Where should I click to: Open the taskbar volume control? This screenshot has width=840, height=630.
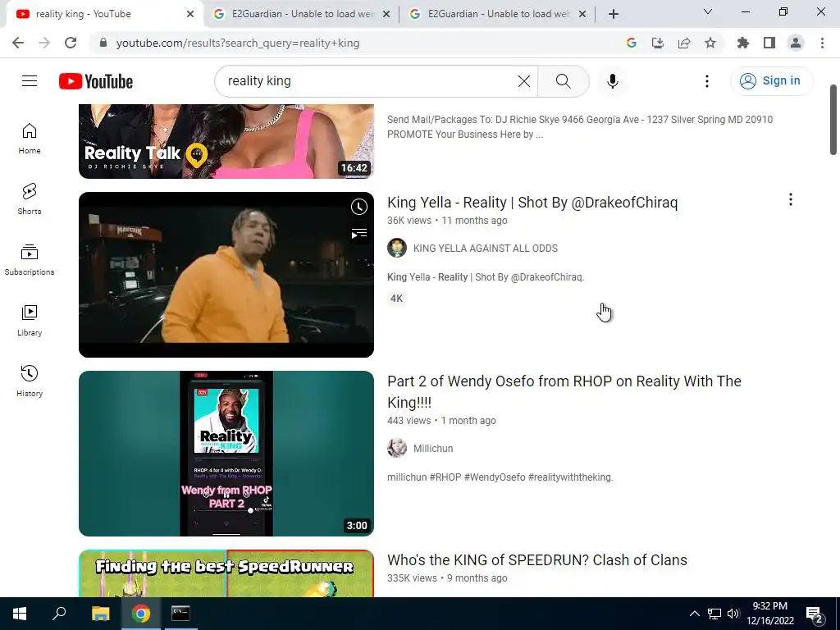click(733, 614)
